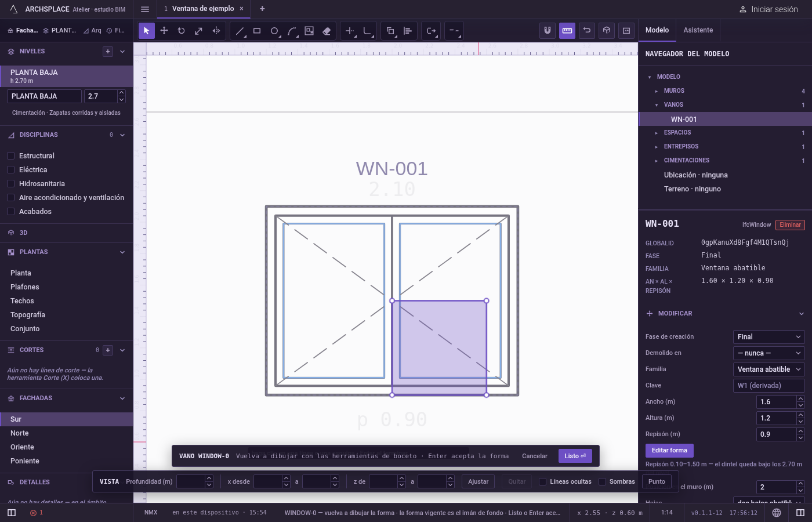Select the pointer selection tool
The width and height of the screenshot is (812, 522).
[x=147, y=31]
